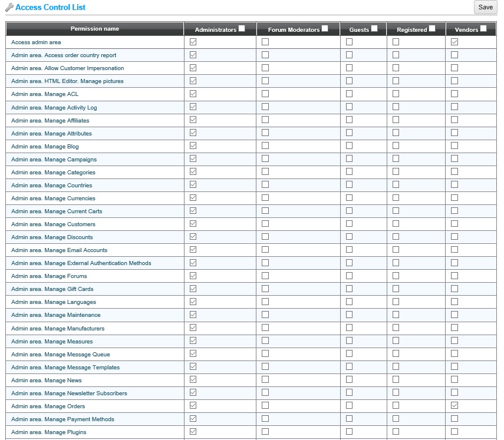Check Guests for Access order country report

click(x=349, y=55)
